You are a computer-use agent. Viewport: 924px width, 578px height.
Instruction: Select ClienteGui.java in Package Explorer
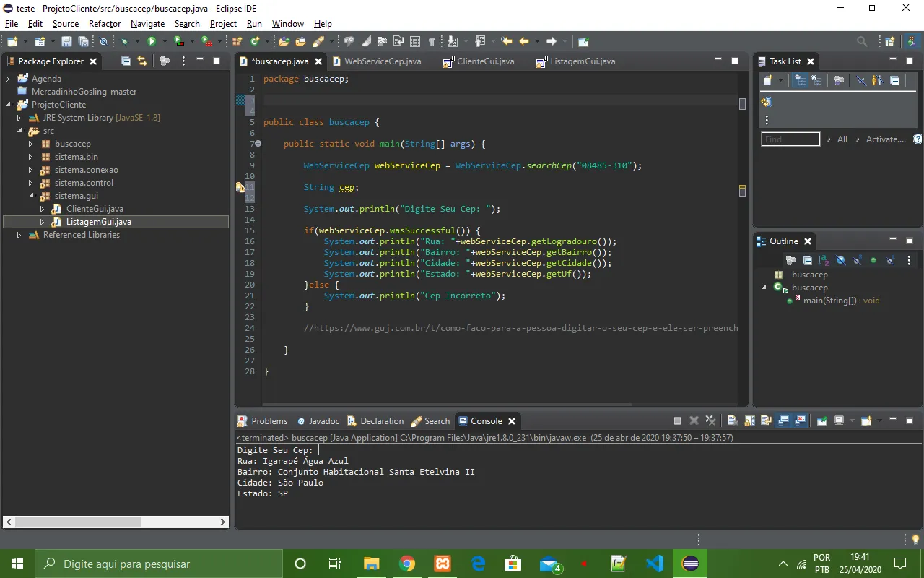point(95,209)
